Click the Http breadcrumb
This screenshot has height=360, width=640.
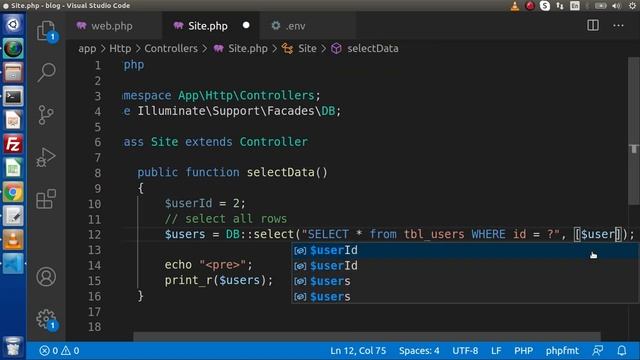120,49
